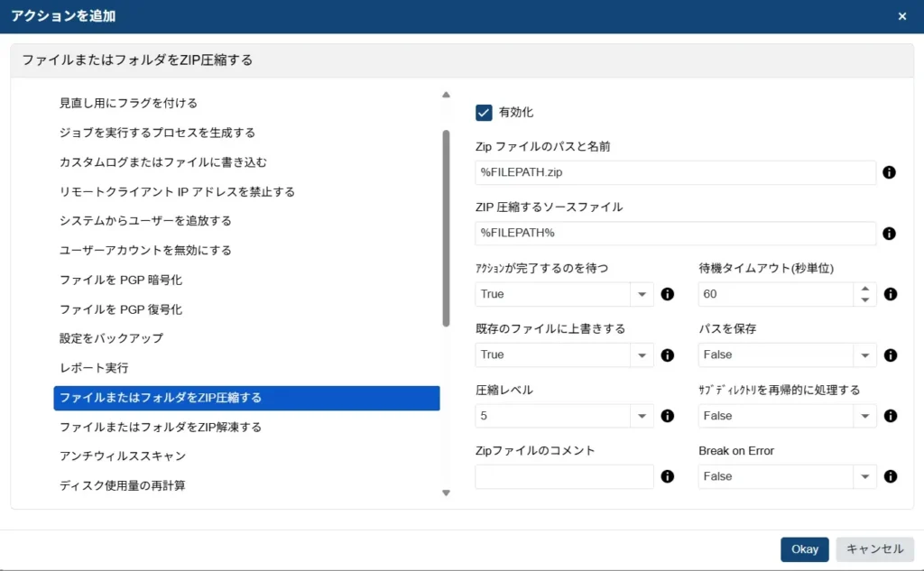
Task: Click info icon beside アクションが完了するのを待つ
Action: 667,294
